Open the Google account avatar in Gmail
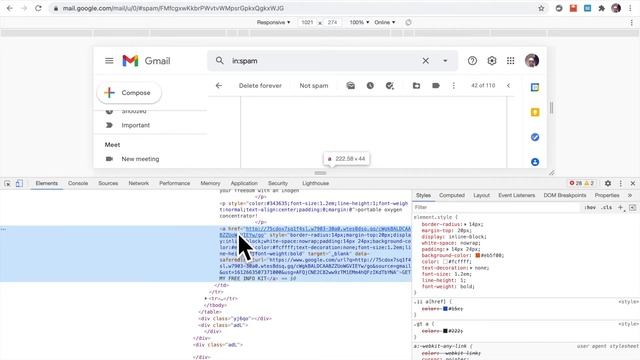 tap(532, 61)
